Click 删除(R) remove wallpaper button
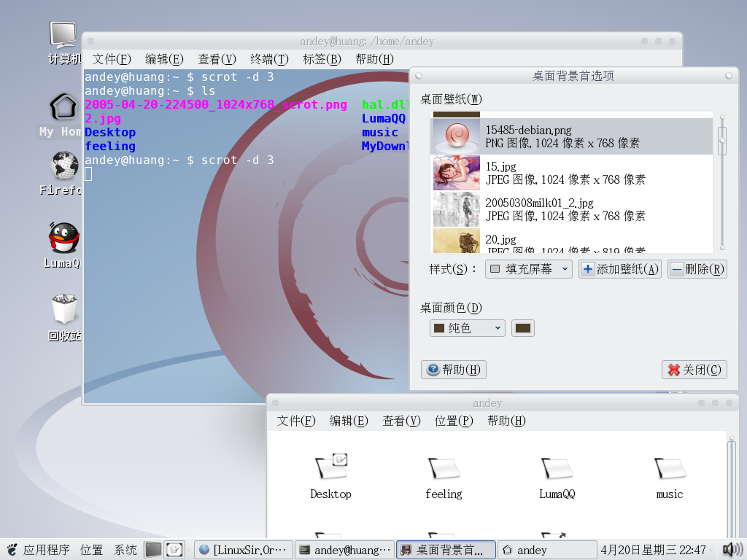This screenshot has width=747, height=560. 697,269
